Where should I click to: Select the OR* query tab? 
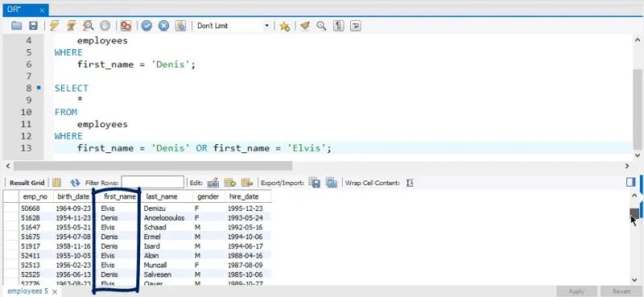coord(26,10)
